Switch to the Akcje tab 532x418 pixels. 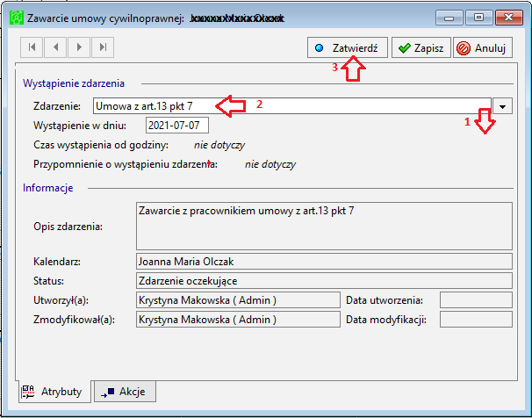125,392
